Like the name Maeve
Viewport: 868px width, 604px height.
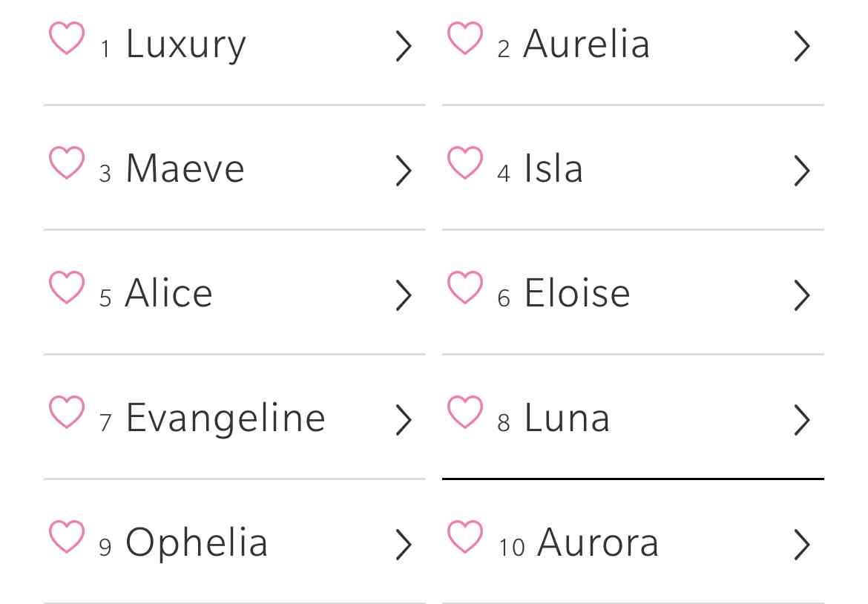click(x=67, y=163)
